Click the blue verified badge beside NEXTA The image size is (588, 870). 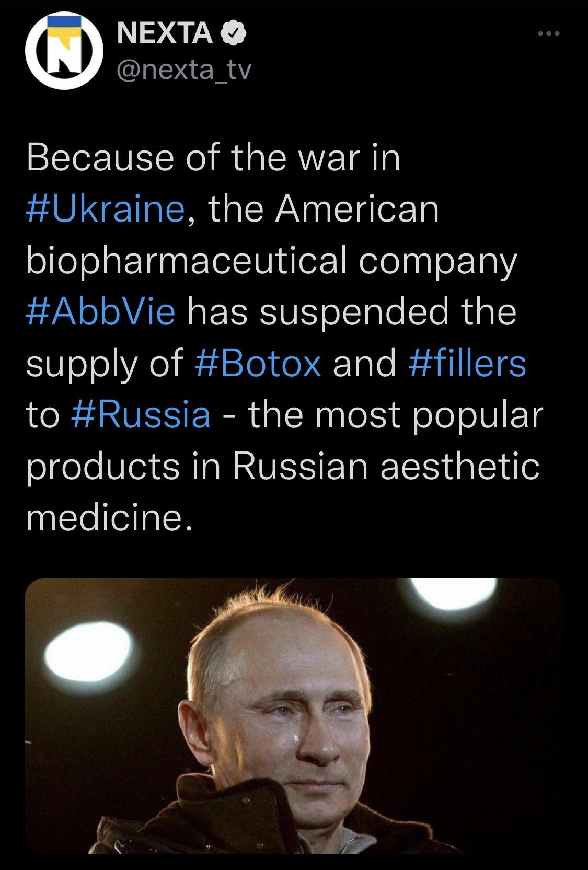coord(235,34)
